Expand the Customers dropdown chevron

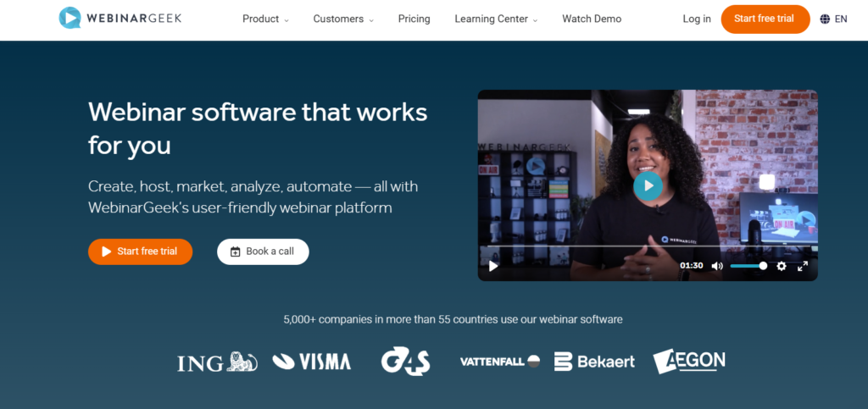[371, 19]
